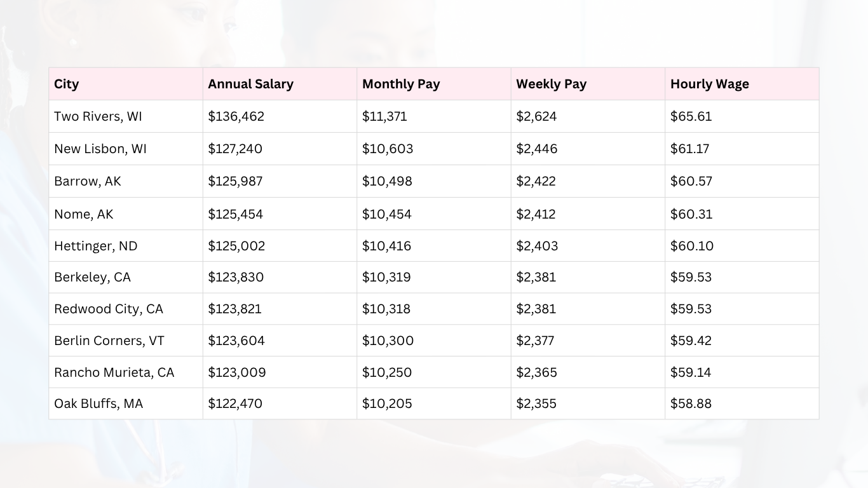
Task: Select the Two Rivers, WI cell
Action: pyautogui.click(x=98, y=116)
